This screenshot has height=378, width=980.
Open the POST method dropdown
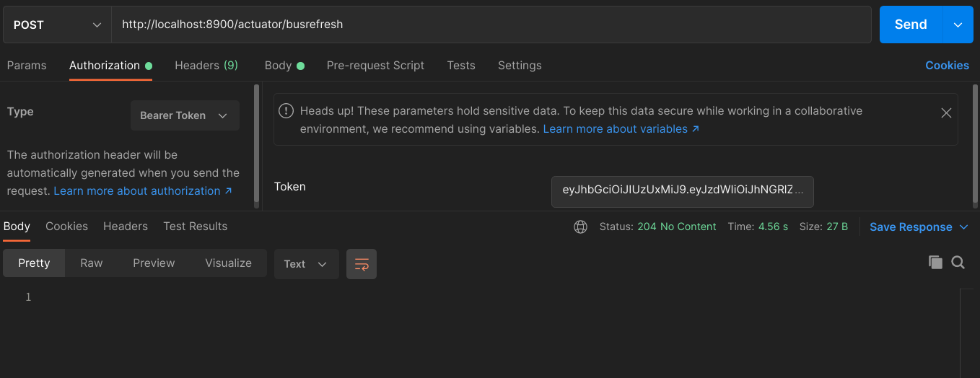click(x=57, y=25)
